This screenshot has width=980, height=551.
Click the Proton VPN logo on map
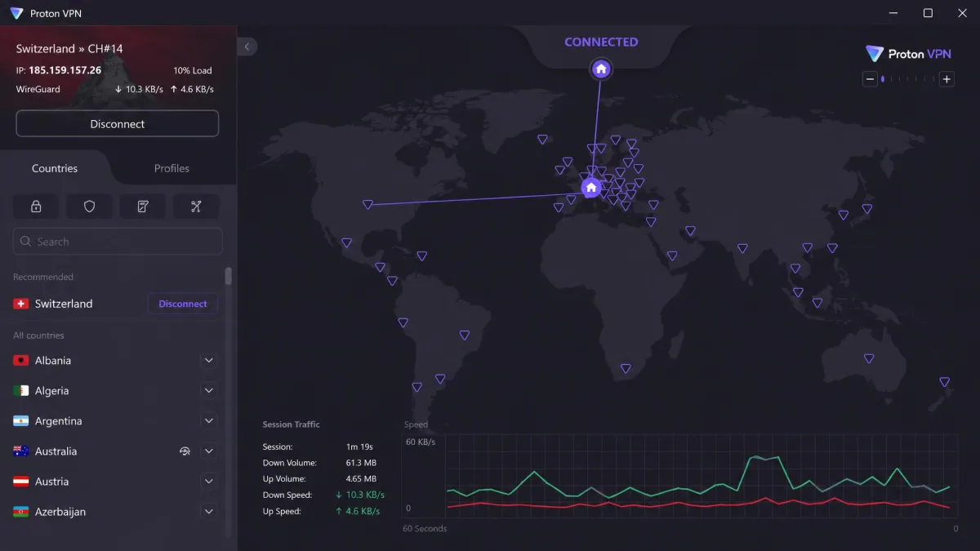[x=908, y=54]
